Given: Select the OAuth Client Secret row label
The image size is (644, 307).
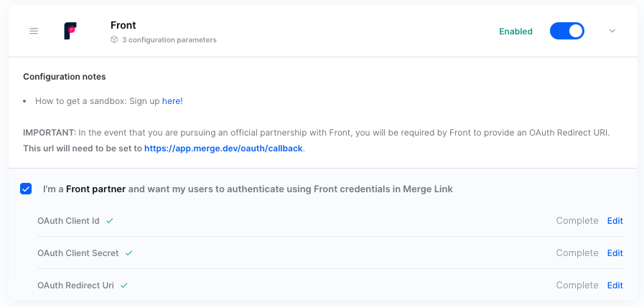Looking at the screenshot, I should pos(78,253).
